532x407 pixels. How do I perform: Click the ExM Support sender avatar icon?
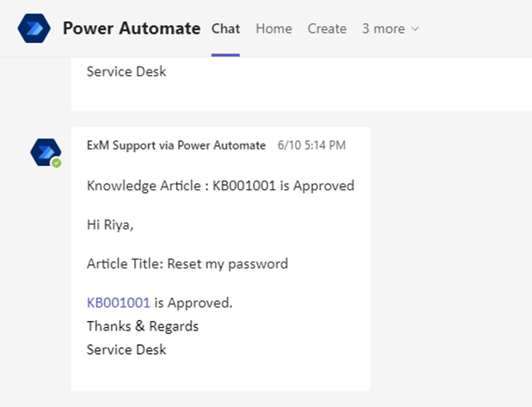point(46,152)
